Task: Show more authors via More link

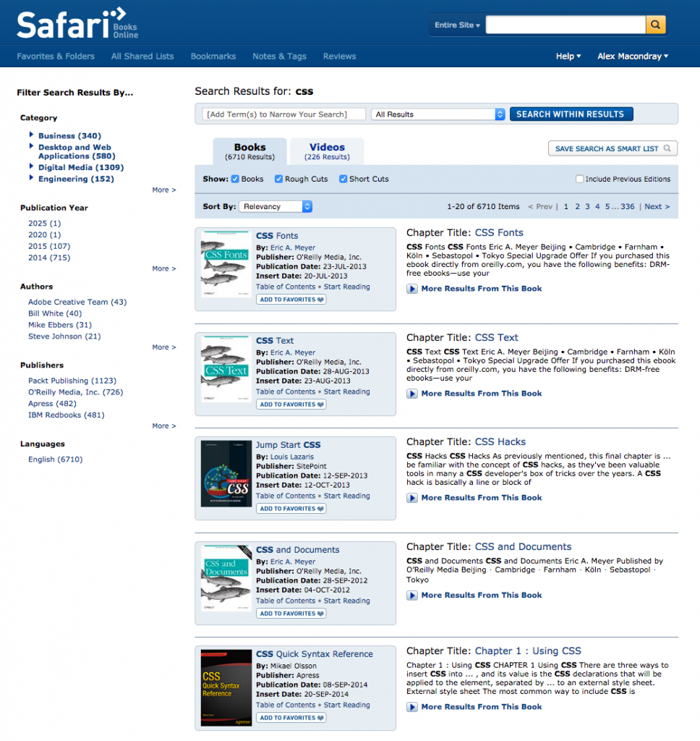Action: (164, 347)
